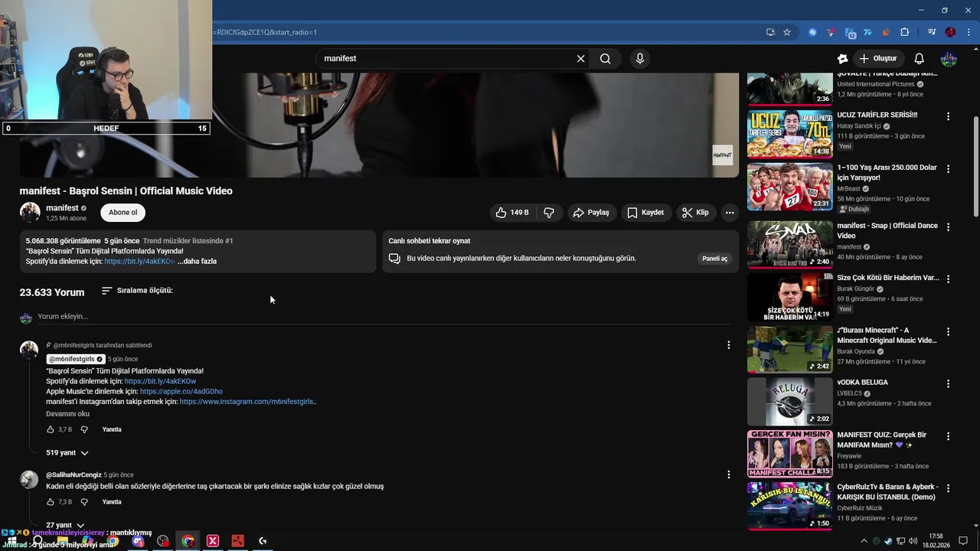Open Windows notification center icon
The height and width of the screenshot is (551, 980).
coord(963,541)
